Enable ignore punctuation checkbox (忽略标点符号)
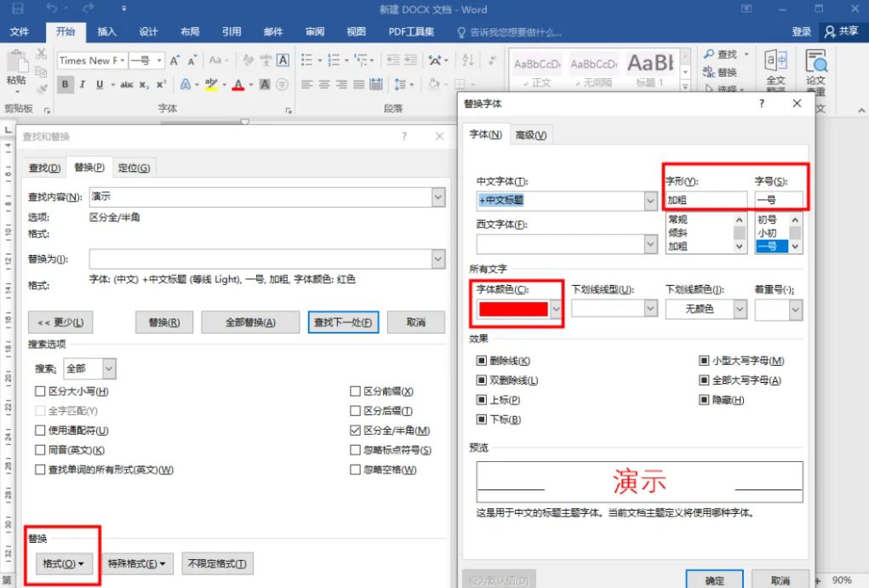Viewport: 869px width, 588px height. pos(355,450)
